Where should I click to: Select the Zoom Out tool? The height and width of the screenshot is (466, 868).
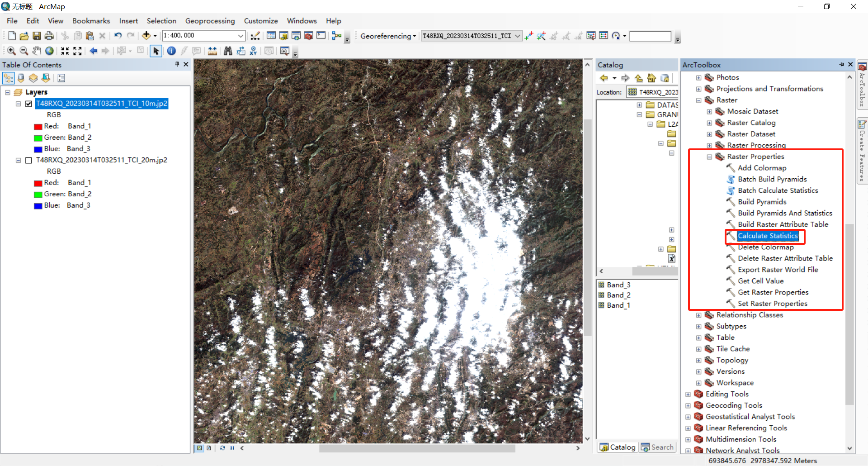click(x=24, y=51)
